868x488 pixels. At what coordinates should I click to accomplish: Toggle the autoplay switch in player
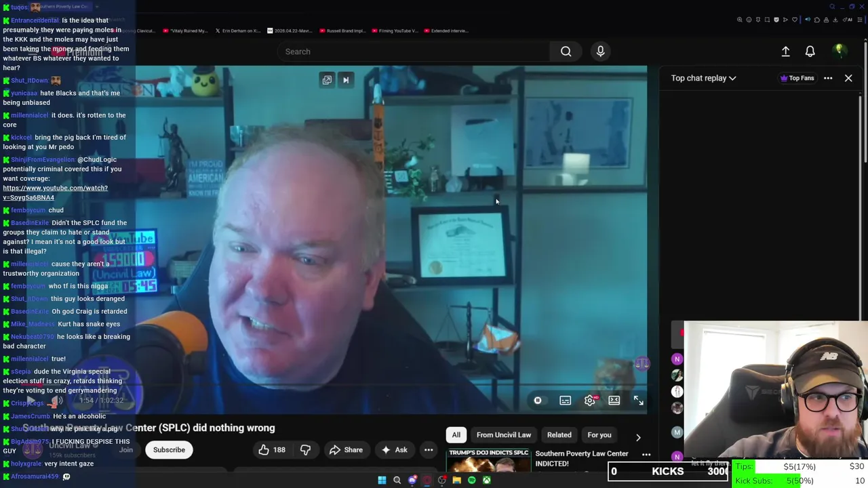click(x=538, y=401)
